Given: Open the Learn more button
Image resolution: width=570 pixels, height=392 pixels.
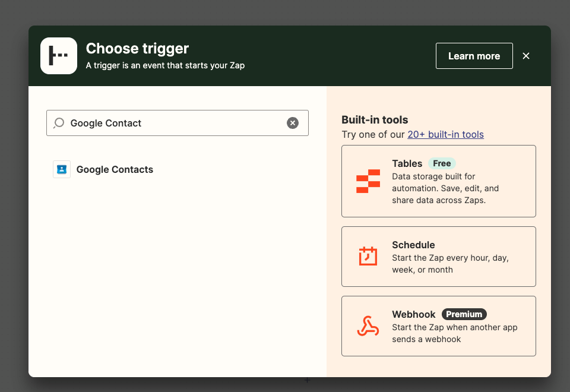Looking at the screenshot, I should 474,56.
